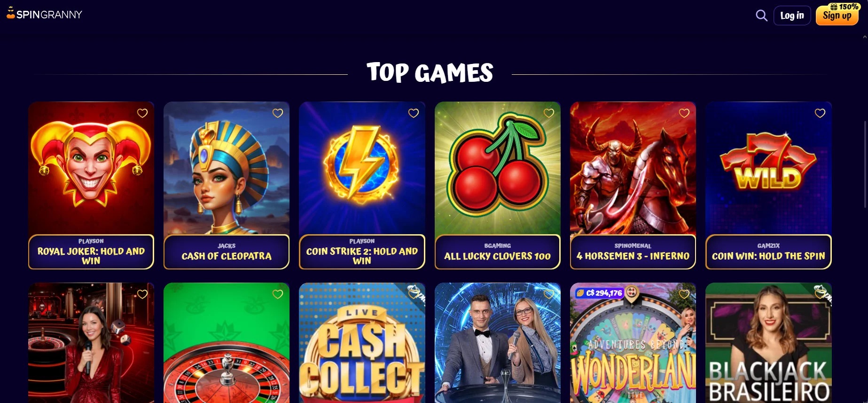Open the search magnifier icon

click(761, 16)
